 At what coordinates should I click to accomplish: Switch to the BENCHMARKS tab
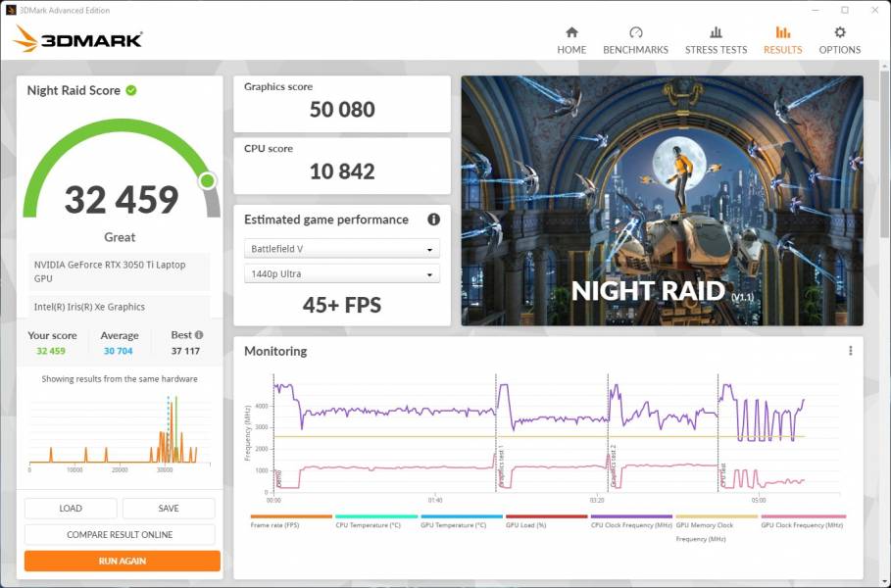pos(635,40)
